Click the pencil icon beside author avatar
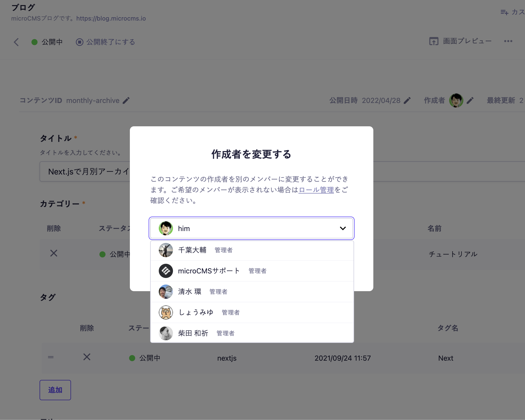This screenshot has height=420, width=525. [x=470, y=101]
